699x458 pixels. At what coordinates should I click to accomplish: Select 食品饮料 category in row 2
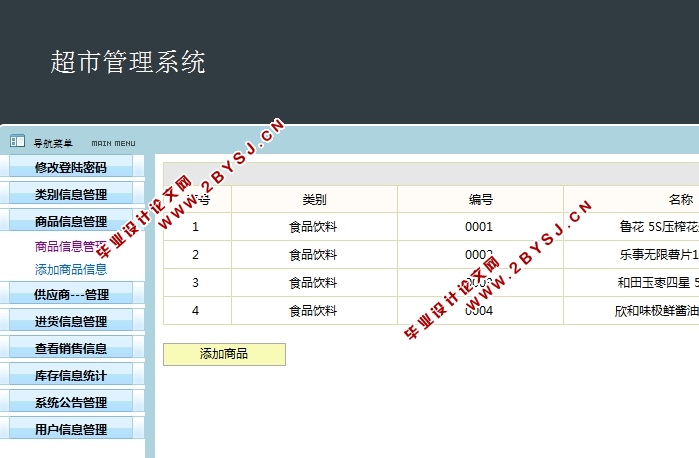click(x=314, y=255)
